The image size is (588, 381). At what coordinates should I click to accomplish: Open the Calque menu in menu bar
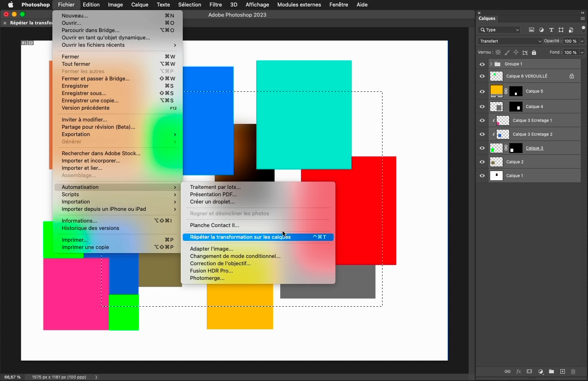tap(140, 4)
